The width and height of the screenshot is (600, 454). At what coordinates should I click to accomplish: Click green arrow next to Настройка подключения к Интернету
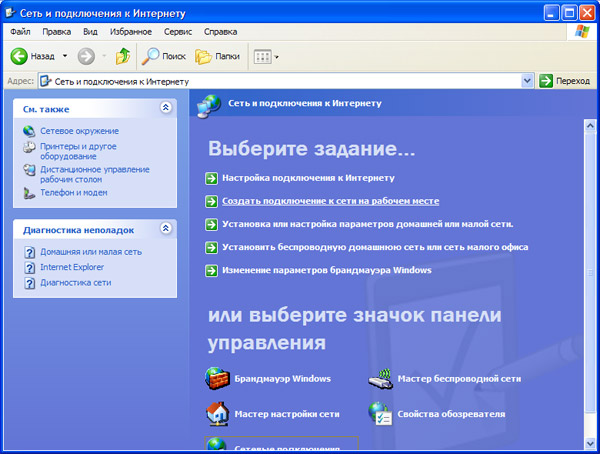pyautogui.click(x=211, y=178)
